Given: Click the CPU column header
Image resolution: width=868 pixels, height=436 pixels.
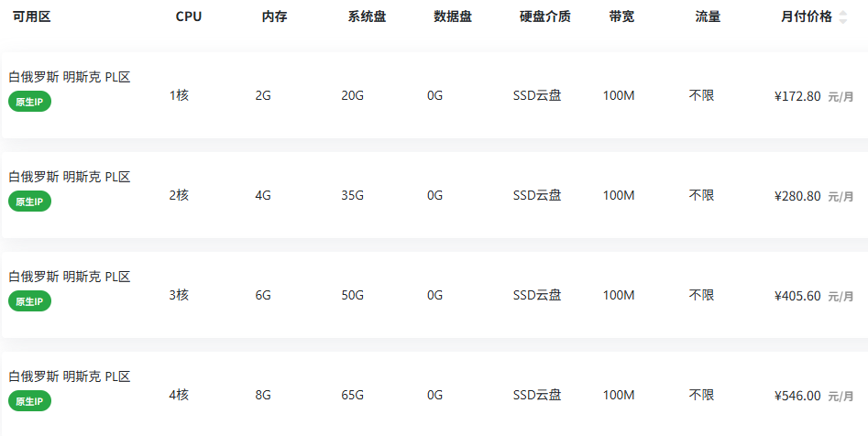Looking at the screenshot, I should tap(189, 16).
